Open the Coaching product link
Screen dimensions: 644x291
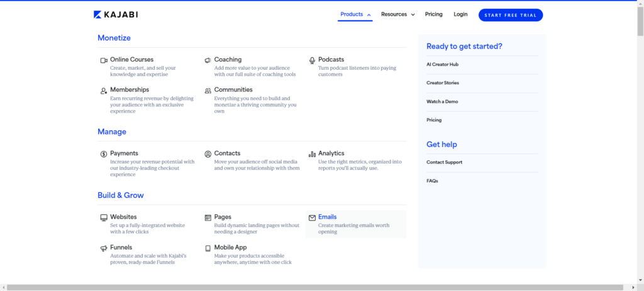228,60
